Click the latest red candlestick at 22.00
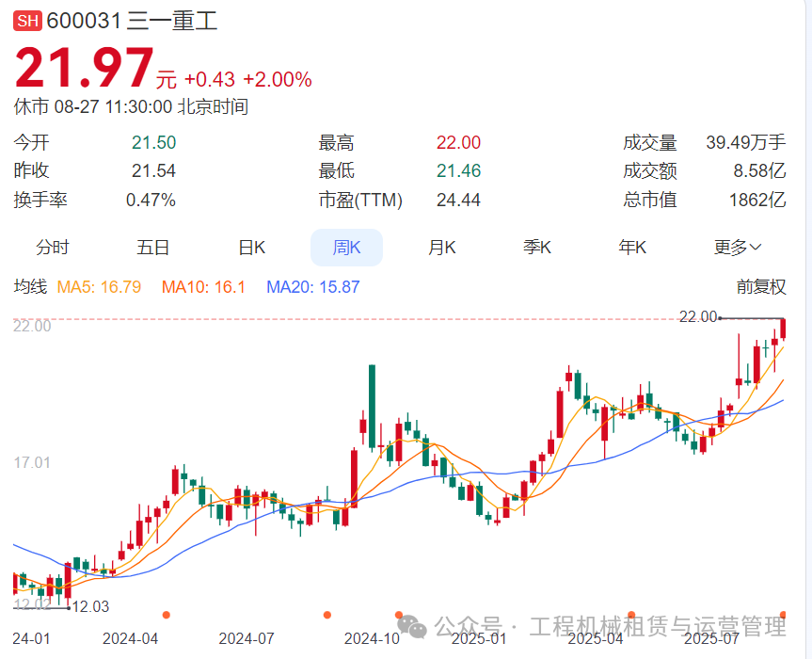 783,329
